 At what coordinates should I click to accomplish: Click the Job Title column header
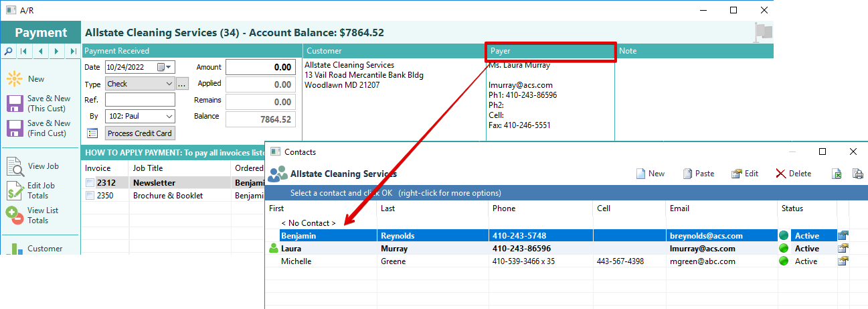180,168
